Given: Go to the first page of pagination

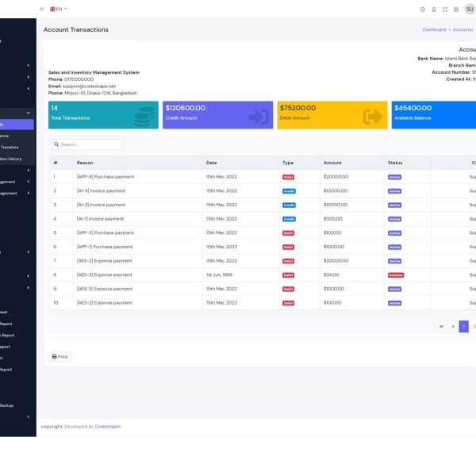Looking at the screenshot, I should pyautogui.click(x=441, y=326).
